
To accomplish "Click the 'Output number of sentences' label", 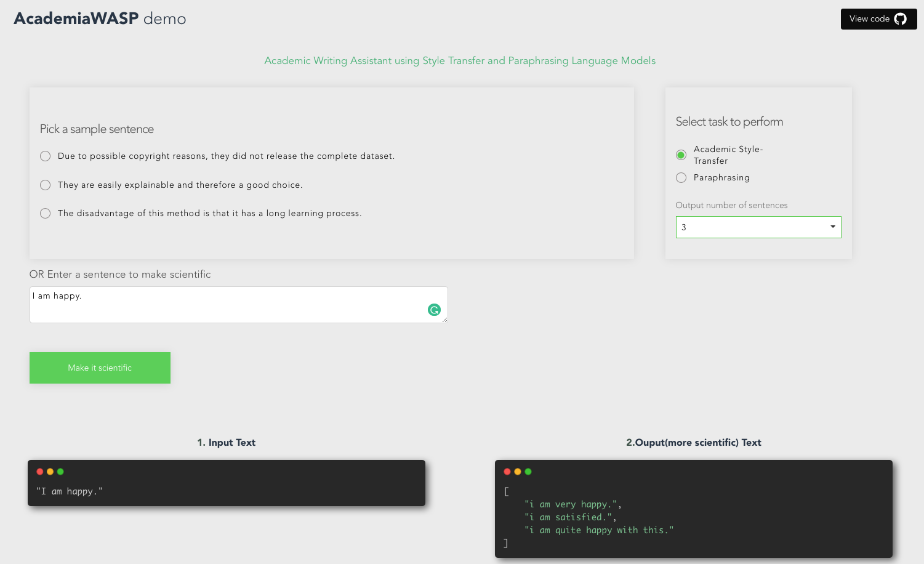I will pos(731,205).
